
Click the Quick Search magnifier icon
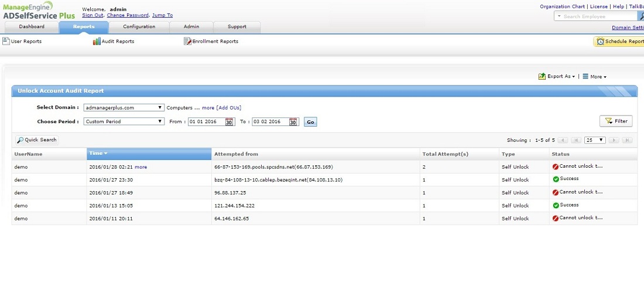tap(20, 140)
